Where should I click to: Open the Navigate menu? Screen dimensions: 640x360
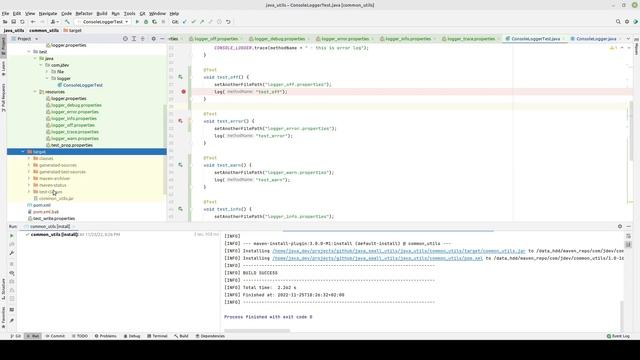[48, 13]
